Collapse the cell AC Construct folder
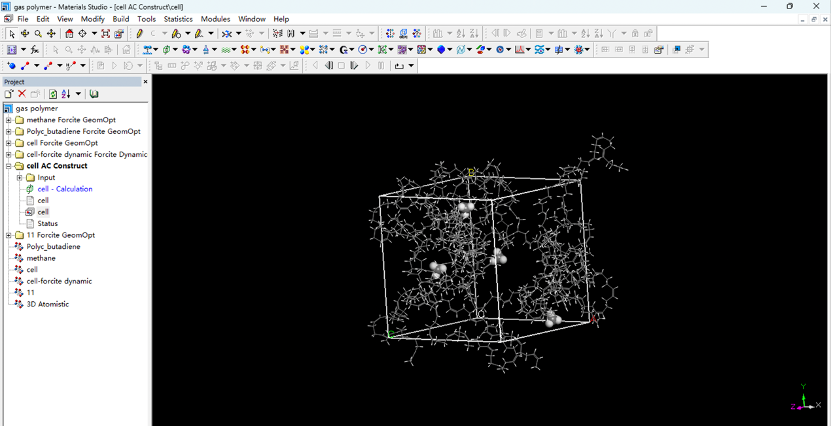Viewport: 832px width, 426px height. [8, 166]
